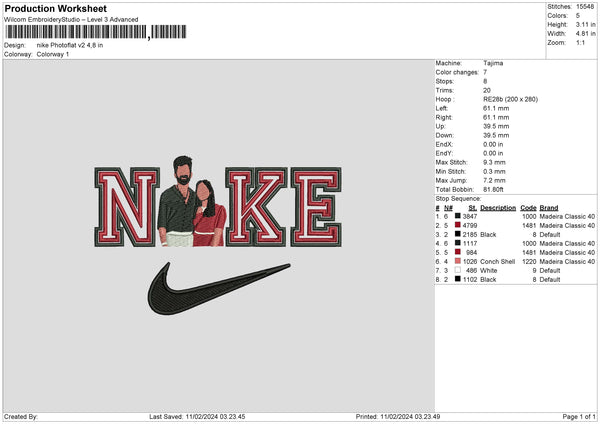Click the 'Stops:' label
The height and width of the screenshot is (424, 600).
[445, 82]
